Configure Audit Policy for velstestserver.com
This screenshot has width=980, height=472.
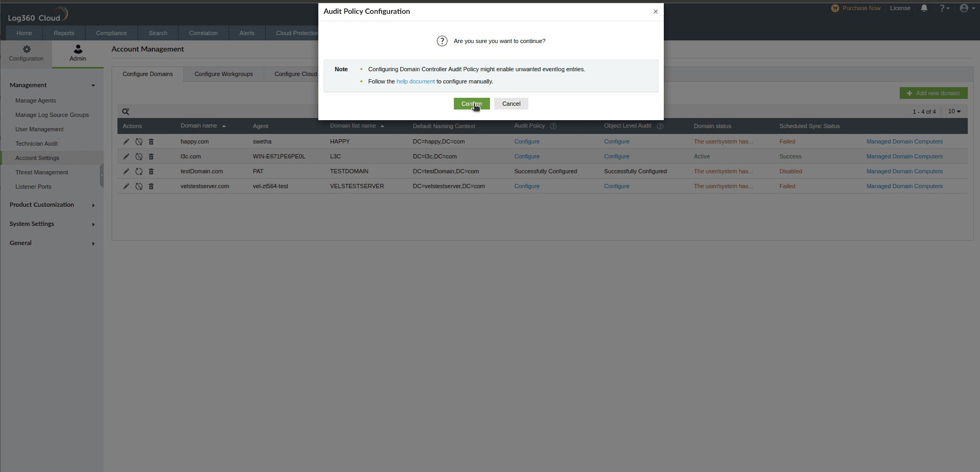click(x=527, y=186)
